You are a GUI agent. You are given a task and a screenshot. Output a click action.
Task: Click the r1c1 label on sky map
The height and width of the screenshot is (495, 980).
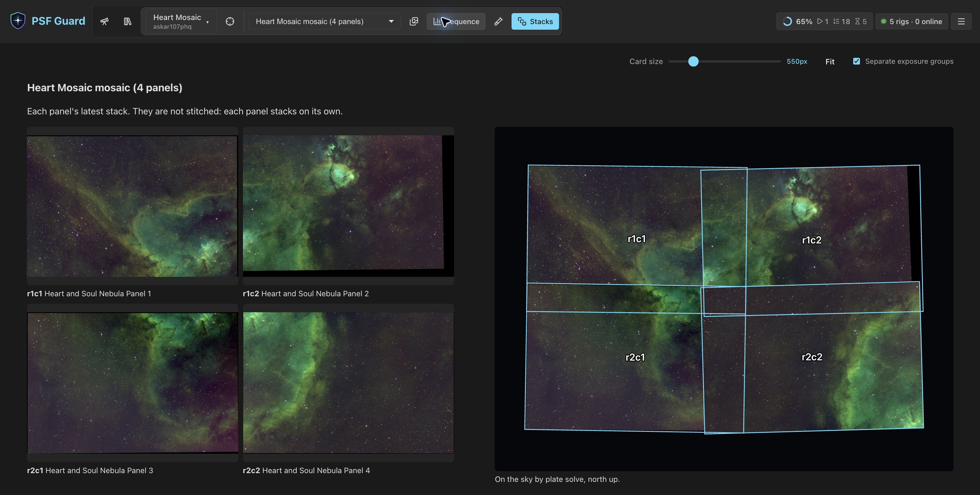[636, 239]
